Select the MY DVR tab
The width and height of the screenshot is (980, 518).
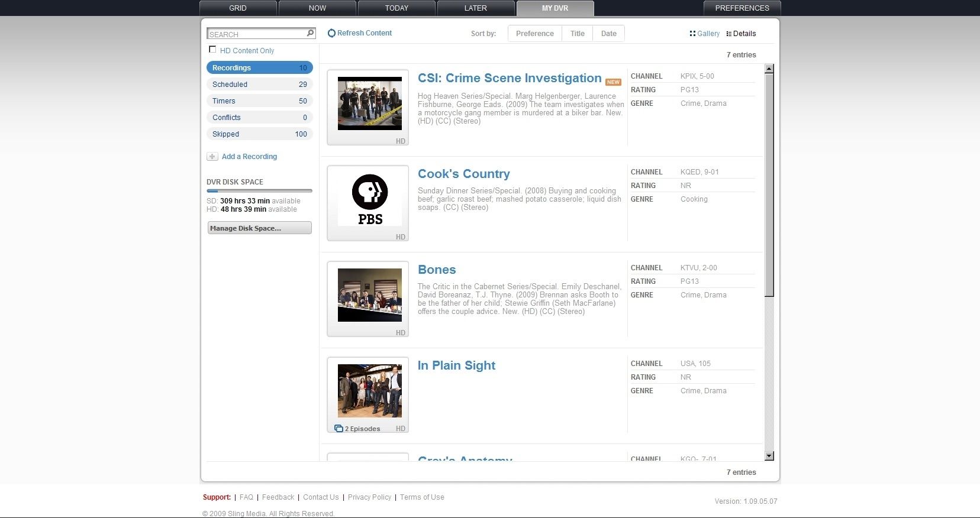(555, 8)
